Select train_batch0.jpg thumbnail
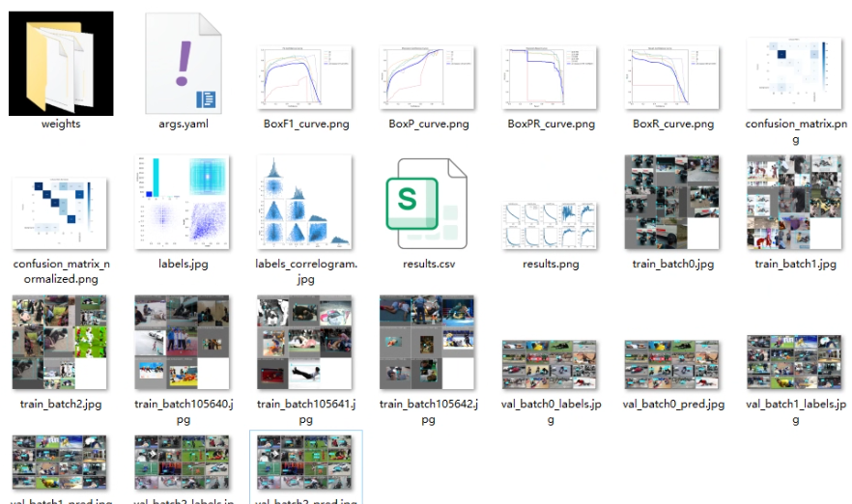 tap(672, 203)
